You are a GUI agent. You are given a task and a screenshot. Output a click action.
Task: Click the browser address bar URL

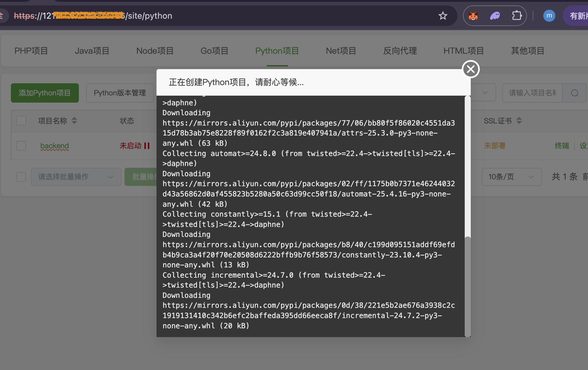pos(93,16)
